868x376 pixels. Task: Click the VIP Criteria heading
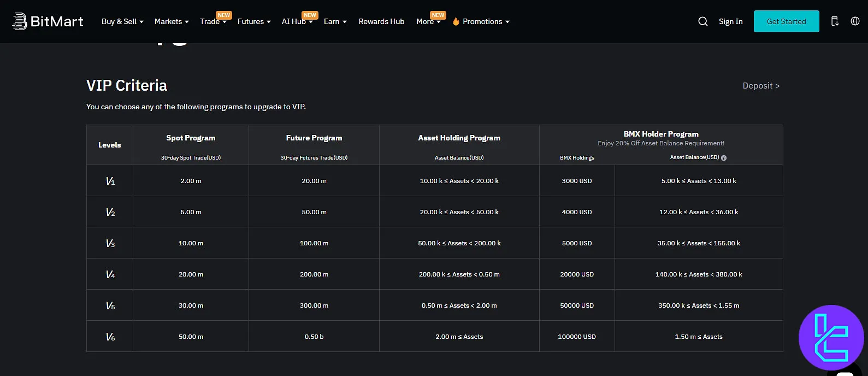(127, 85)
